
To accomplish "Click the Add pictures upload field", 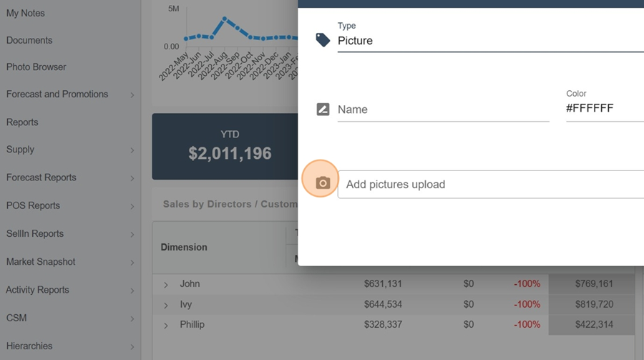I will pos(491,185).
